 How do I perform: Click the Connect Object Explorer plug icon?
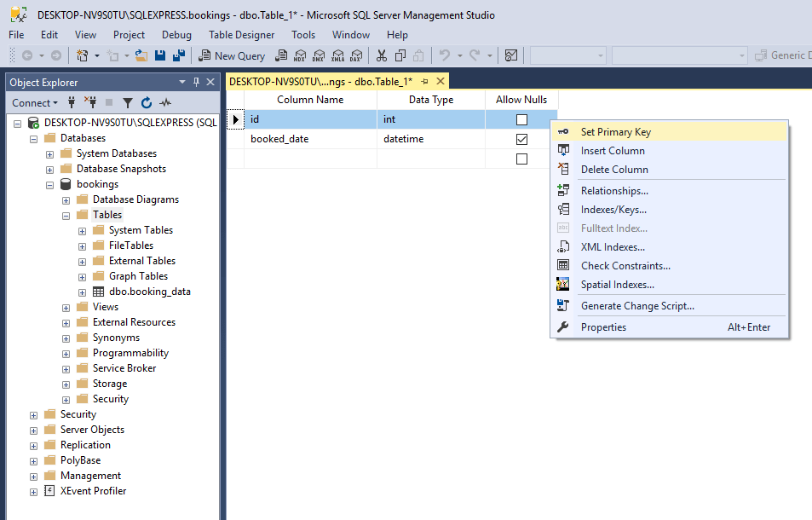click(x=72, y=102)
